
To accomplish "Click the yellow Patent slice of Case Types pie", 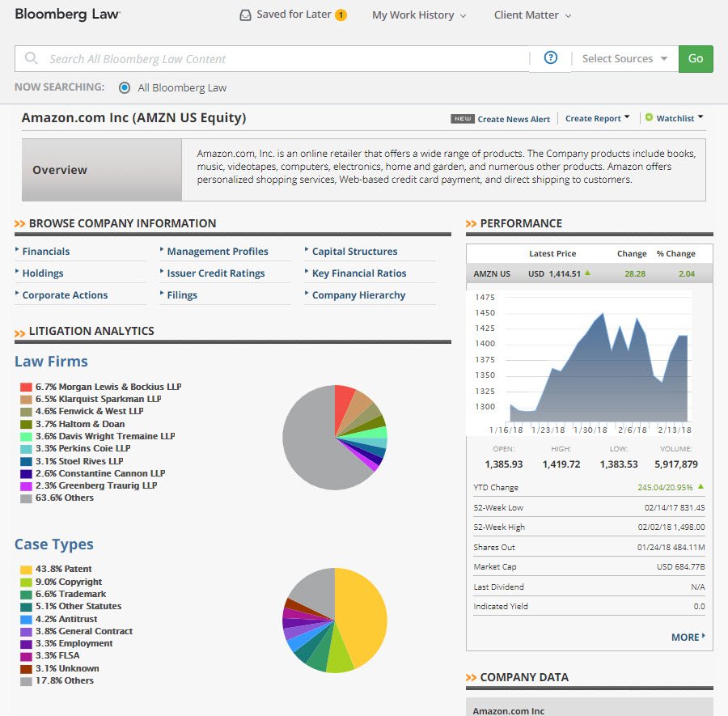I will [x=362, y=613].
